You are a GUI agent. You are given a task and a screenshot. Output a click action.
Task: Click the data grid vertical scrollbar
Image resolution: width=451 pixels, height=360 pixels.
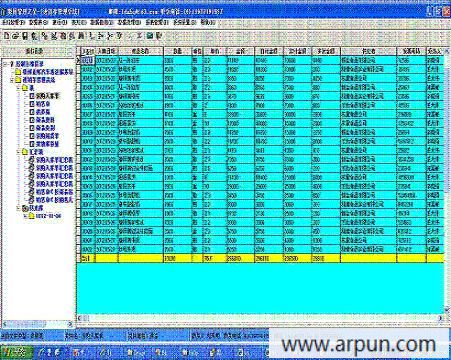447,180
